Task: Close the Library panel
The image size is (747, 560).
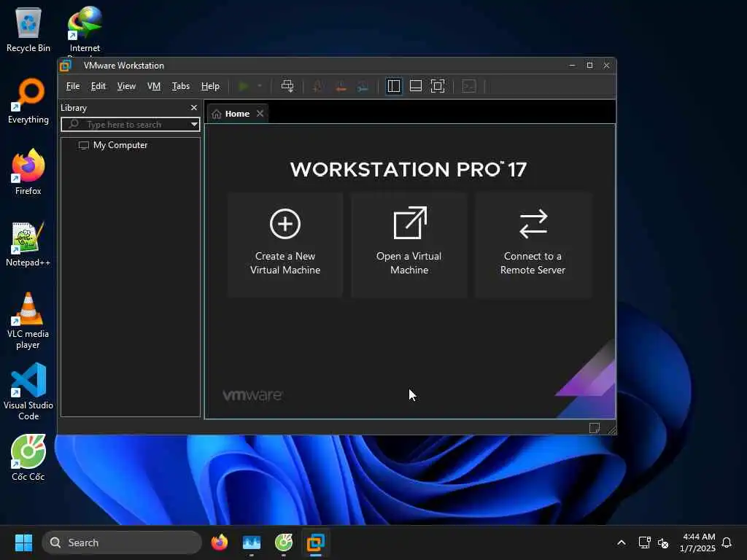Action: click(193, 108)
